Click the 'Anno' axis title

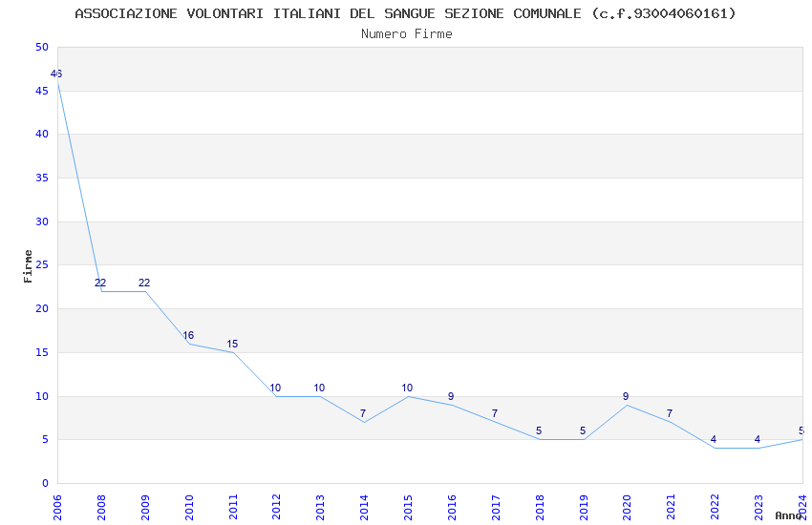788,515
